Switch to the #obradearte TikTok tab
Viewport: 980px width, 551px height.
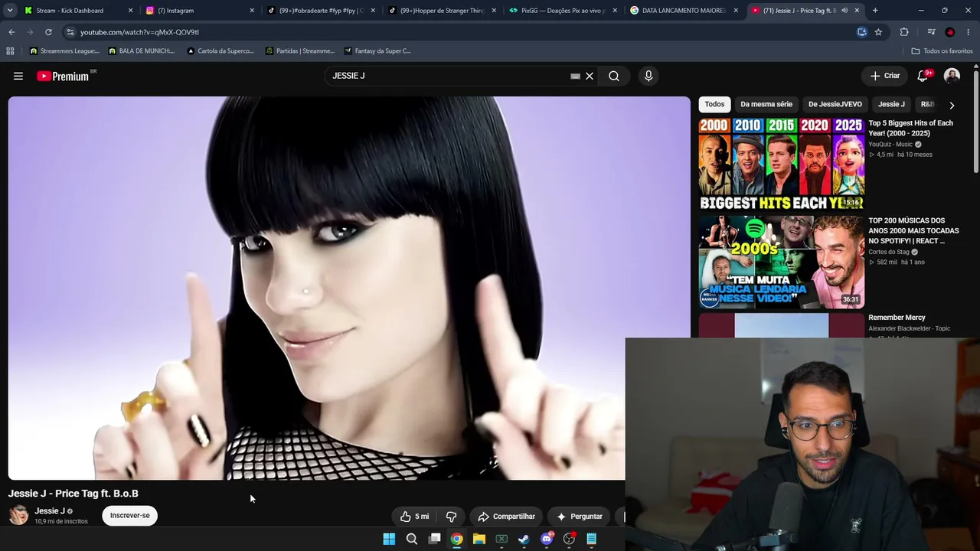click(x=320, y=11)
